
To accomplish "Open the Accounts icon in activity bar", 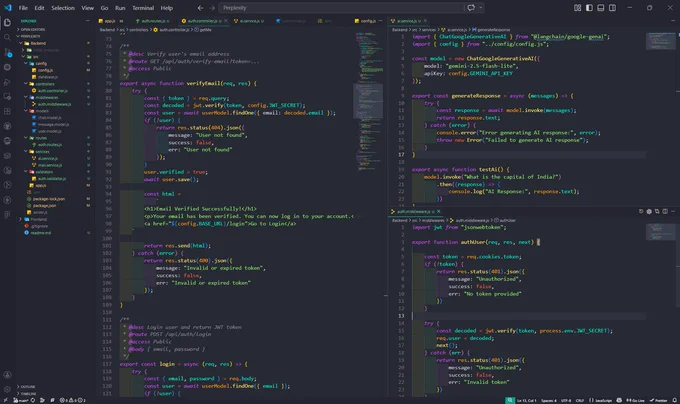I will point(7,375).
